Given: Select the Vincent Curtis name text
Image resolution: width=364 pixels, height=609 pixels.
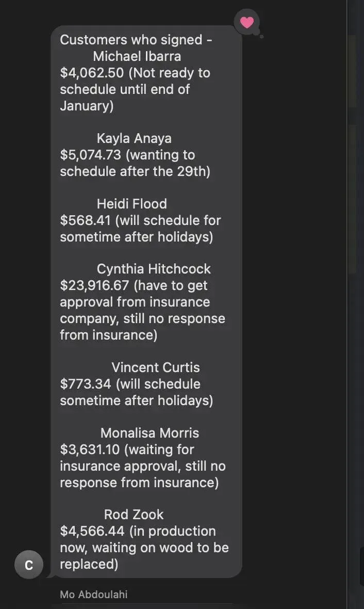Looking at the screenshot, I should 156,367.
